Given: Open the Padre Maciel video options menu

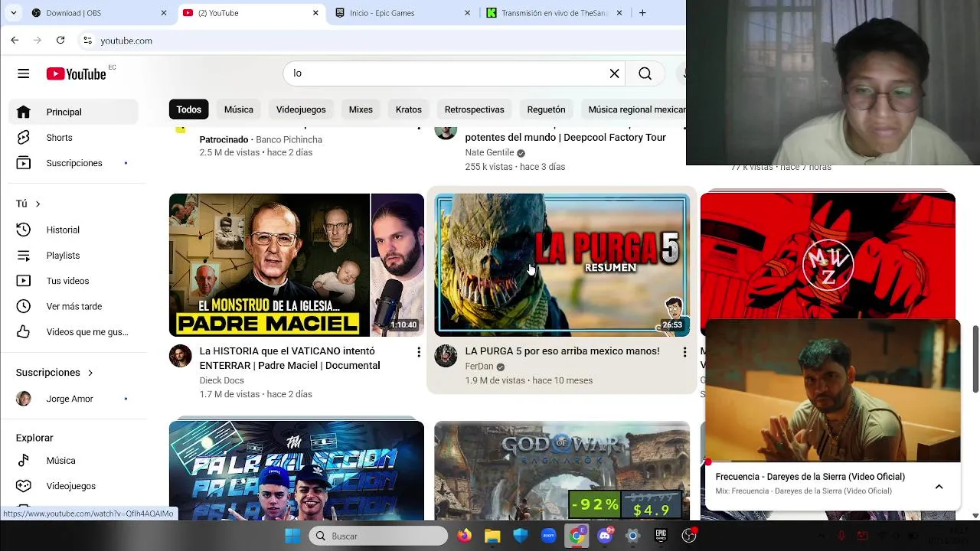Looking at the screenshot, I should (419, 352).
